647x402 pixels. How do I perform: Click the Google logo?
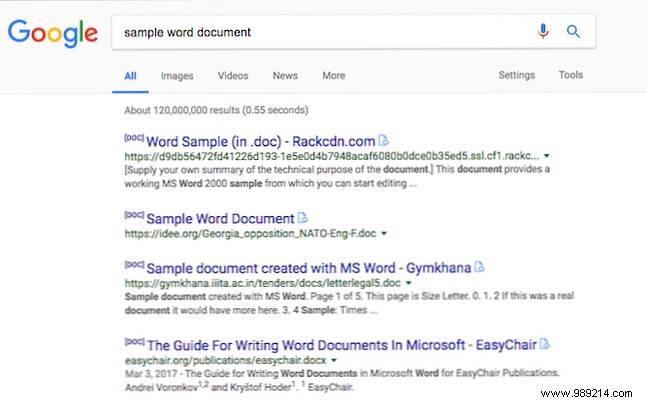click(53, 33)
